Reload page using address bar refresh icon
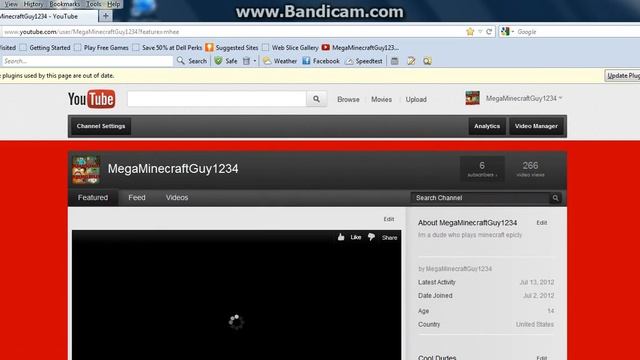The height and width of the screenshot is (360, 640). [489, 32]
